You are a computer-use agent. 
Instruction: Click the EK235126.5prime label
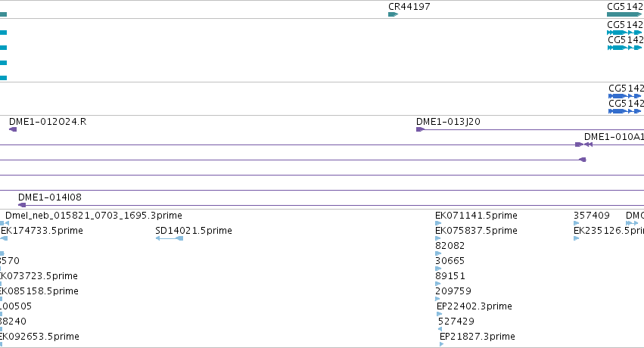(x=608, y=230)
